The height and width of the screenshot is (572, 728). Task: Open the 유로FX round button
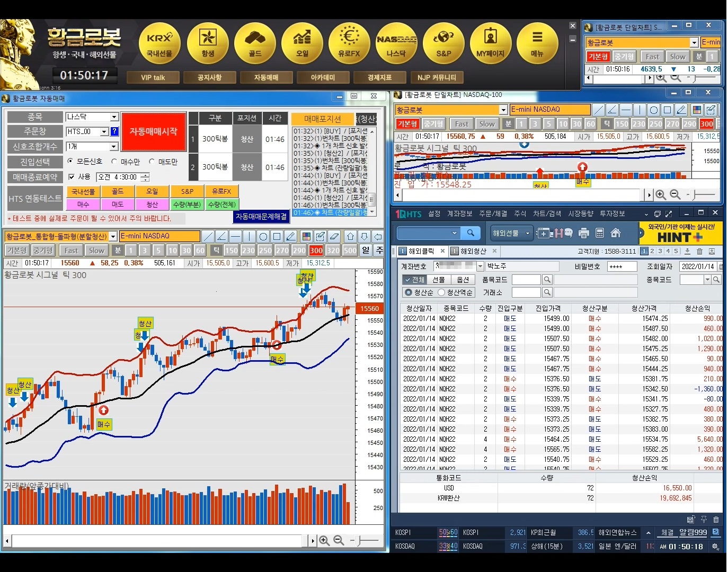[x=349, y=44]
